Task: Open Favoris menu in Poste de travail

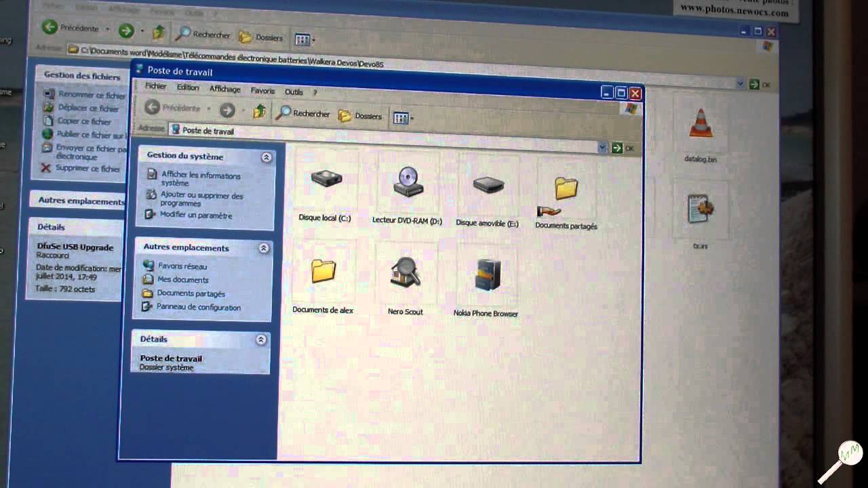Action: coord(262,91)
